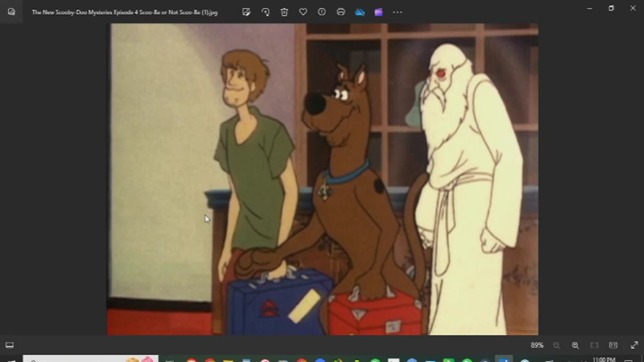The image size is (644, 362).
Task: Fit image to window icon
Action: tap(594, 345)
